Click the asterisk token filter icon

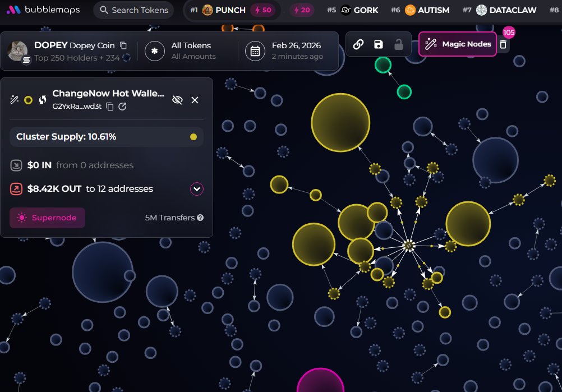(x=155, y=51)
